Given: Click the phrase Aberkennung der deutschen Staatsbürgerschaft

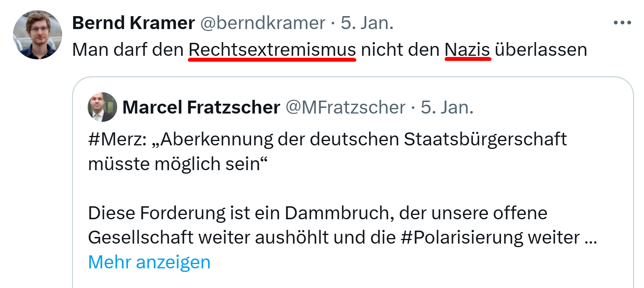Looking at the screenshot, I should (x=363, y=139).
